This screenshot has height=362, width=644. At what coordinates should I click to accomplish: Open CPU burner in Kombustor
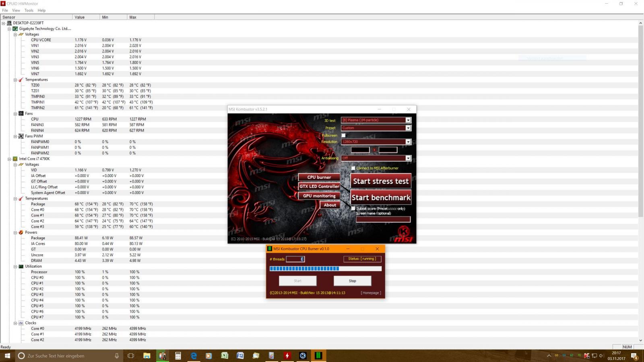(319, 177)
